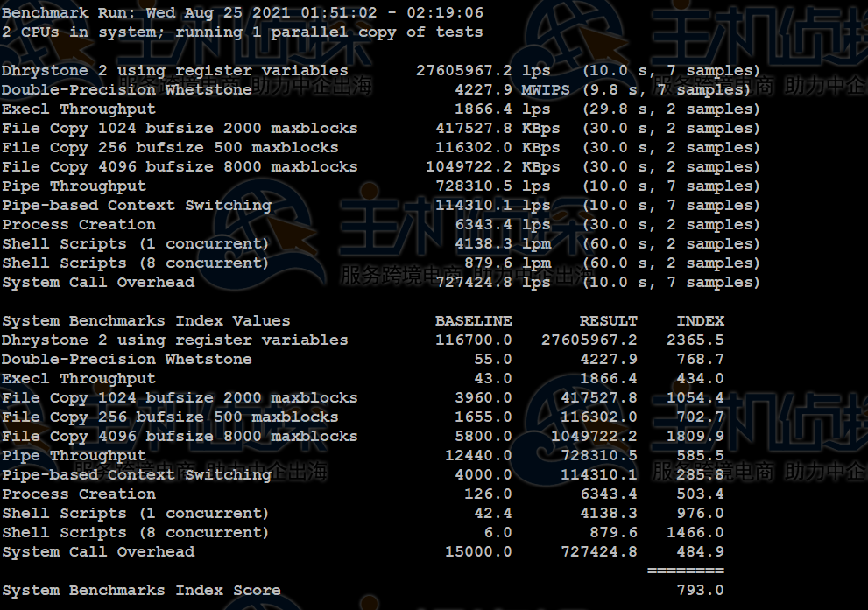
Task: Click Shell Scripts 1 concurrent index 976.0
Action: click(700, 514)
